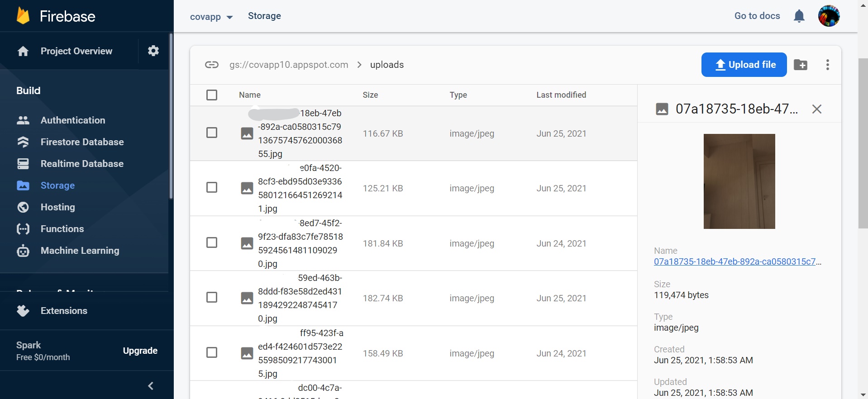This screenshot has width=868, height=399.
Task: Select the 116.67 KB file checkbox
Action: click(212, 133)
